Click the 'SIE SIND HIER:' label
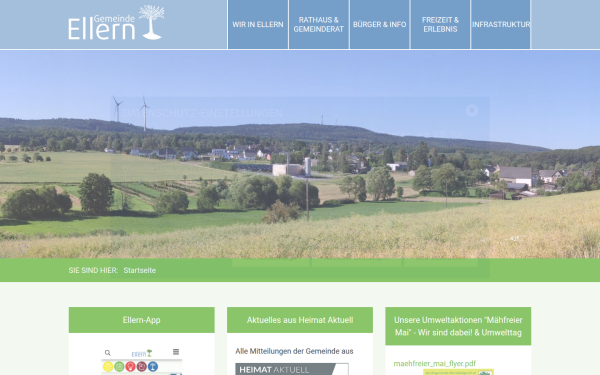600x375 pixels. click(93, 271)
